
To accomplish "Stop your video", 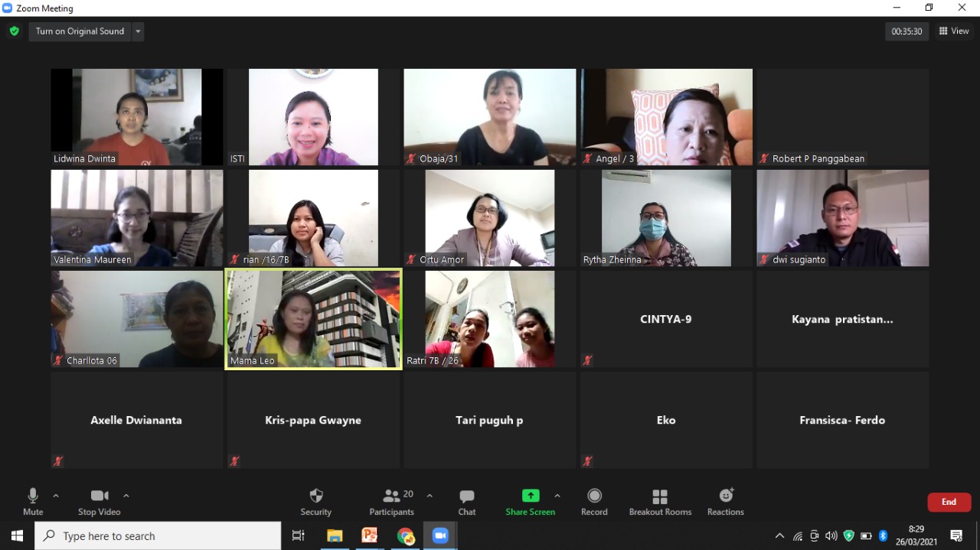I will (x=100, y=502).
